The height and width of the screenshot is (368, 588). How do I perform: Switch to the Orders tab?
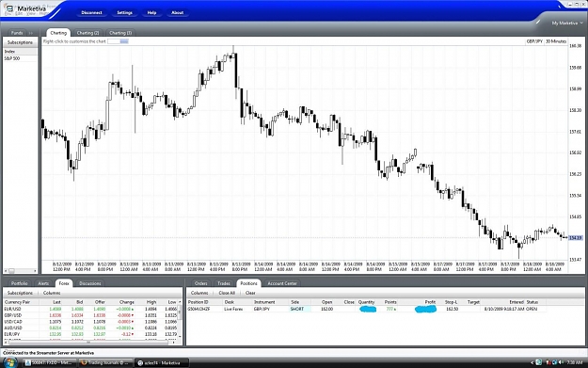pos(201,283)
